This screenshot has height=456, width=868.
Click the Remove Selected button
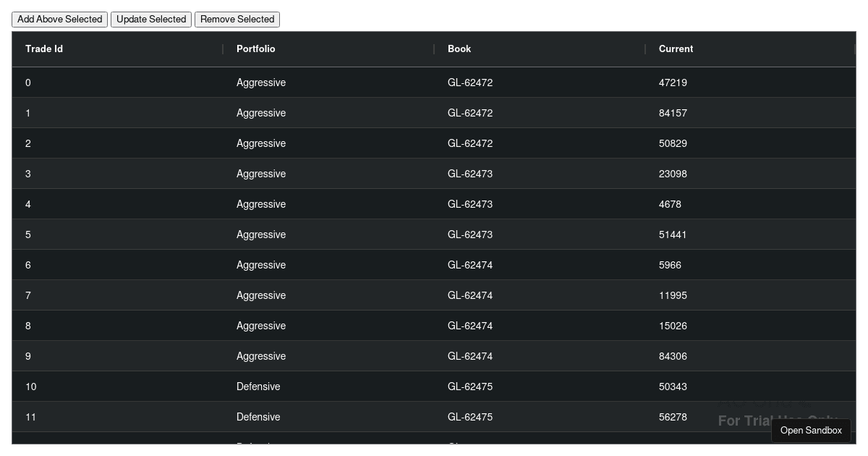pos(237,20)
